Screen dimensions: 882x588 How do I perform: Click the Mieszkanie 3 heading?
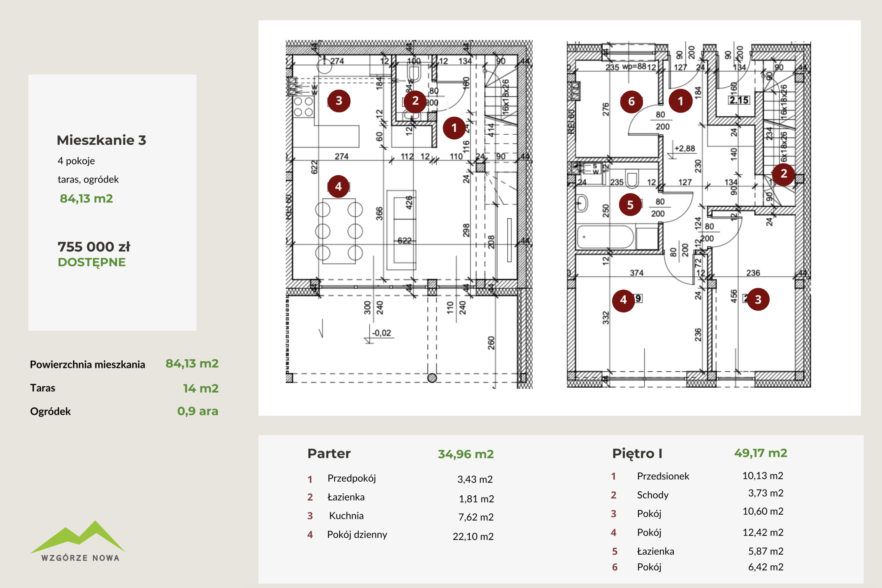pos(101,140)
